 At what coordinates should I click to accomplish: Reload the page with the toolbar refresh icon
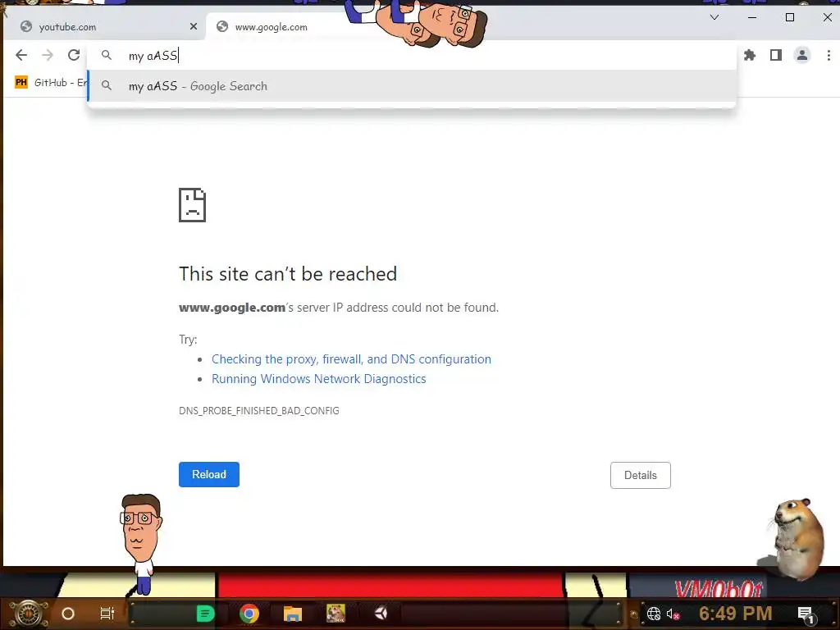[74, 55]
